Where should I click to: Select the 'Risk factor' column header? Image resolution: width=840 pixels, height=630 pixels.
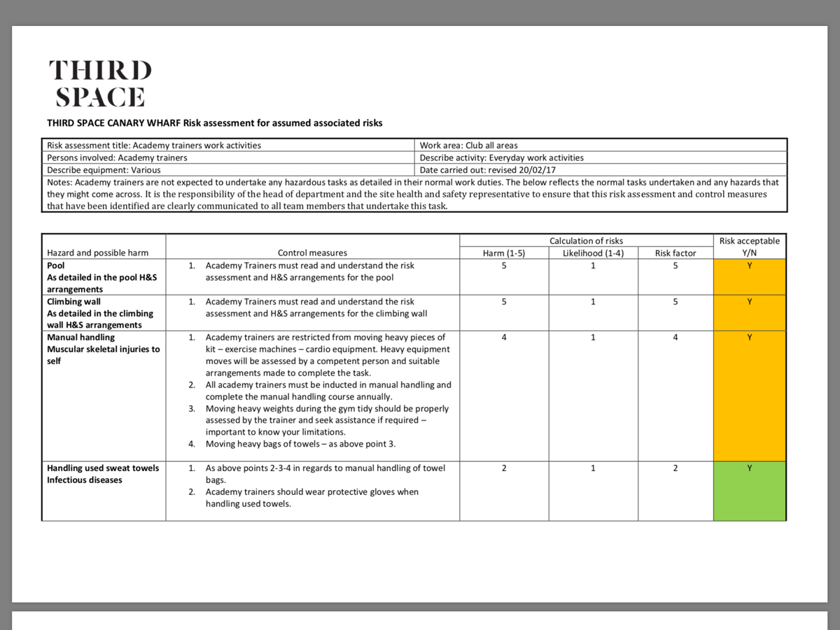675,253
